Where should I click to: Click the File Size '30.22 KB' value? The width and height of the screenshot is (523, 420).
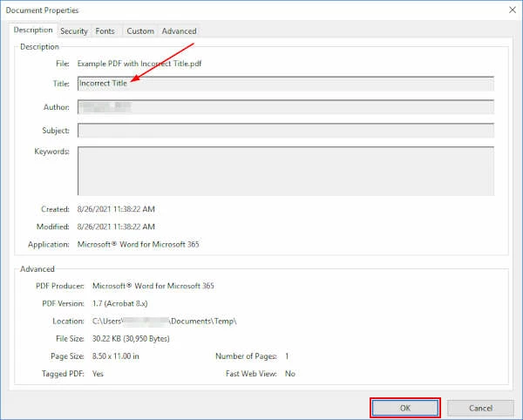coord(131,339)
